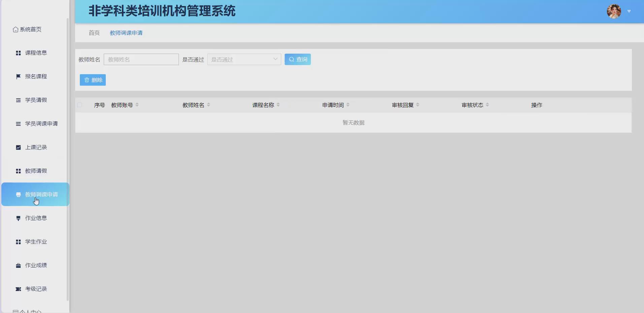Click the 教师请假 sidebar icon
644x313 pixels.
point(18,171)
